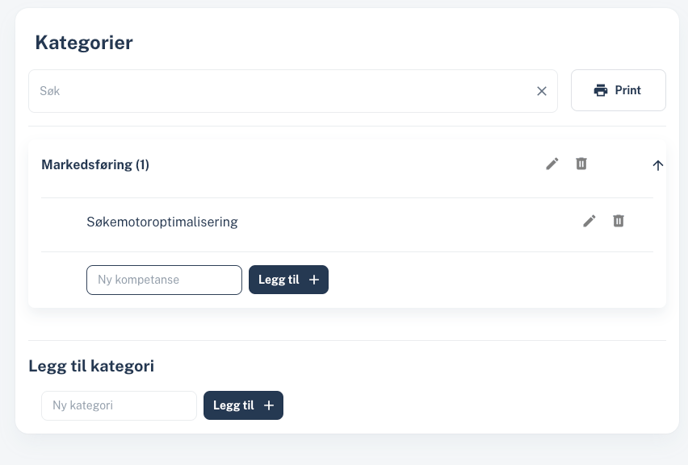Click the Legg til kategori heading
The image size is (688, 465).
coord(91,366)
